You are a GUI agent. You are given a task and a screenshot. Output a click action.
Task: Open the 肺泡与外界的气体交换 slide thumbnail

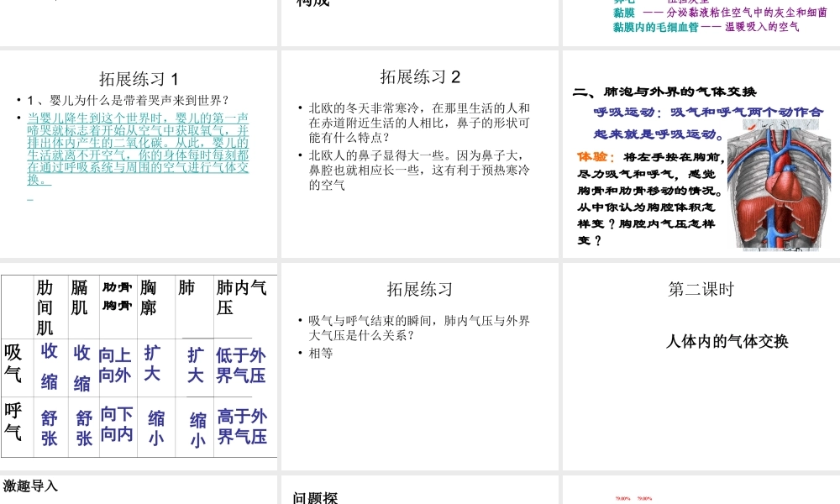(x=701, y=155)
